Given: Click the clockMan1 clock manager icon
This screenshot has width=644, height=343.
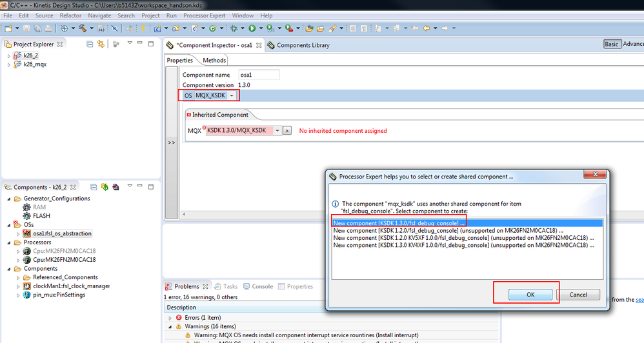Looking at the screenshot, I should [x=26, y=286].
